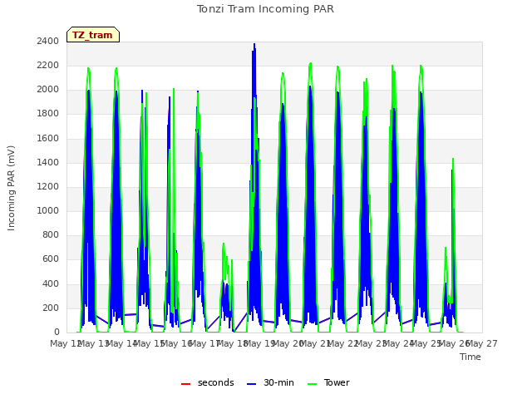Click the 1800 y-axis tick label

coord(48,114)
